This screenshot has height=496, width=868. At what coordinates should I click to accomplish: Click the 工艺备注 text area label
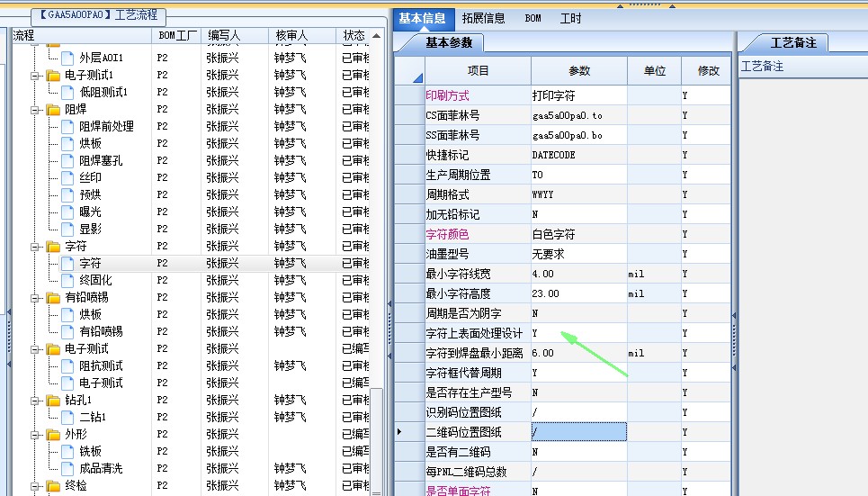762,67
